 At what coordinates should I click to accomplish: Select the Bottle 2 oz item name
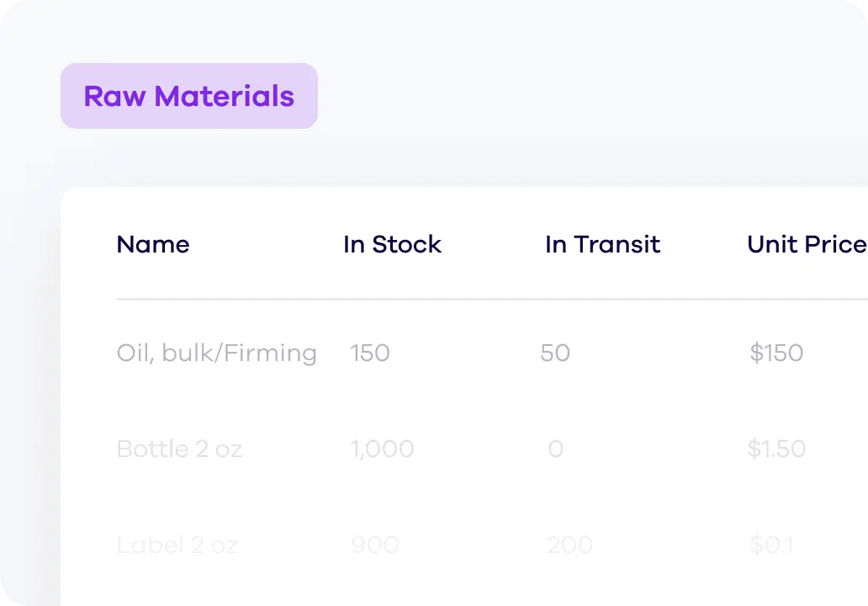[179, 449]
